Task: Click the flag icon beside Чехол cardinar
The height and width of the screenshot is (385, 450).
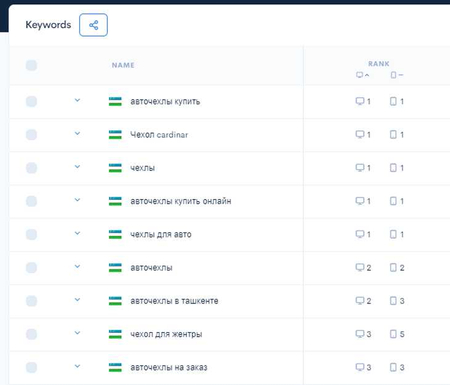Action: [115, 135]
